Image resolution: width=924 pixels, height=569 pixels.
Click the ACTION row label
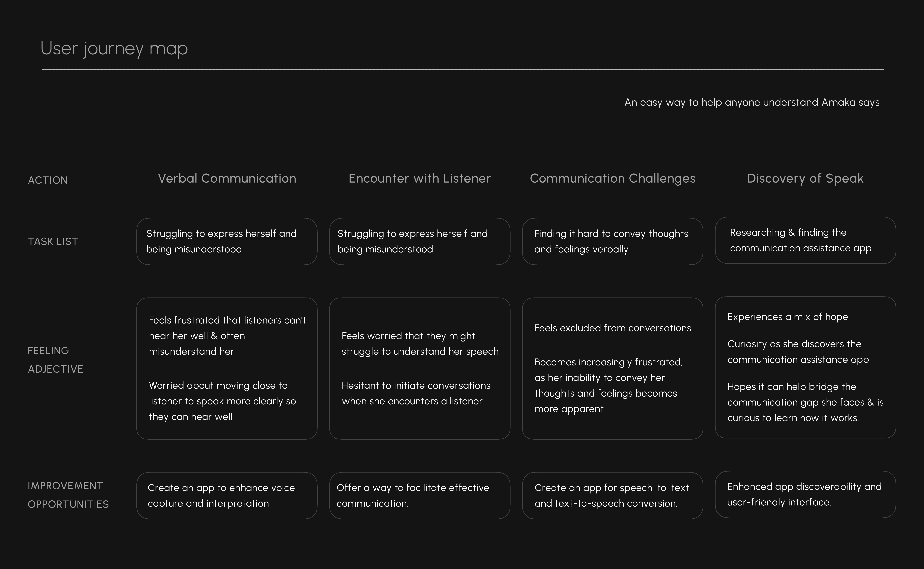[x=48, y=180]
